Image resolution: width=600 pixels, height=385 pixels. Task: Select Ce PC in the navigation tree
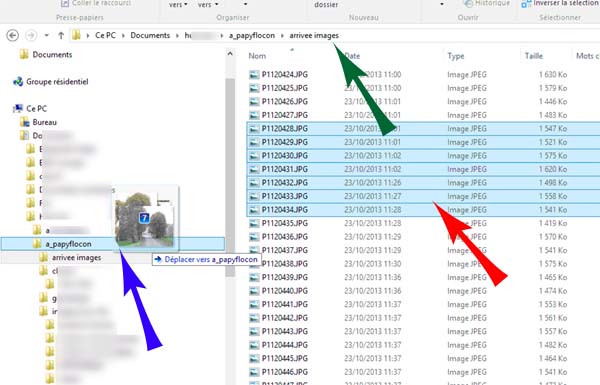[x=36, y=109]
